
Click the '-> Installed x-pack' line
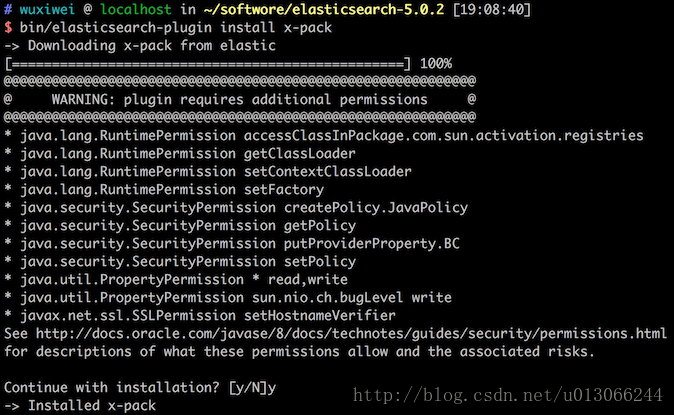(x=80, y=406)
